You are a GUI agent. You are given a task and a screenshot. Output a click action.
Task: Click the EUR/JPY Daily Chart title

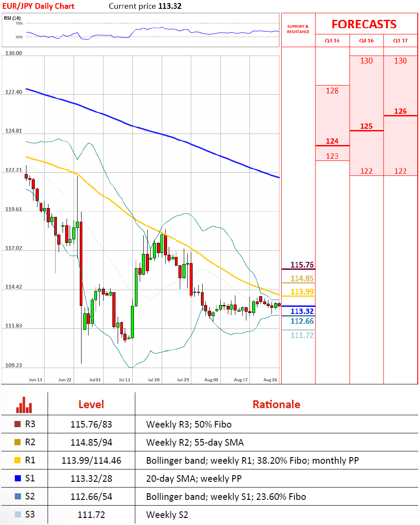pos(38,6)
